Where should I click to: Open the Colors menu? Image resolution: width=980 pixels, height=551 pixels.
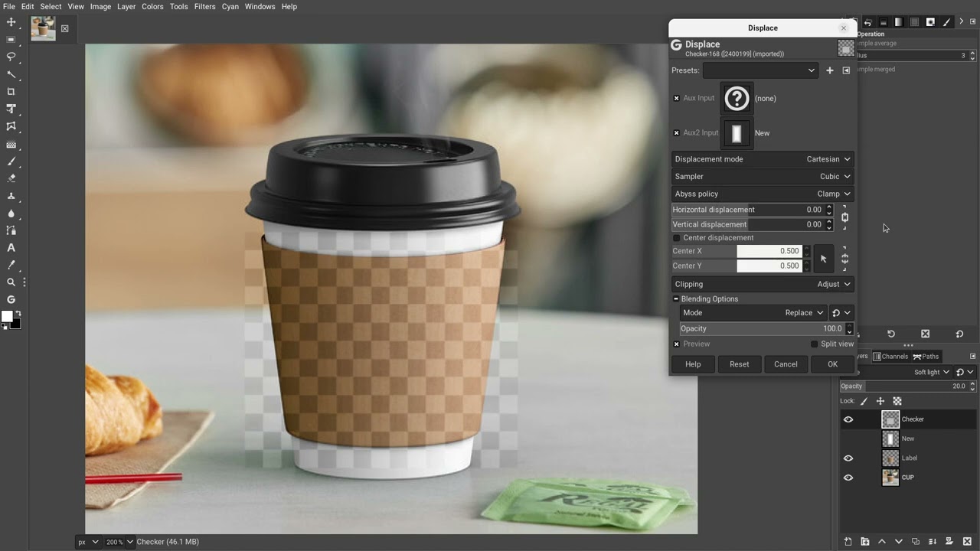(x=152, y=6)
